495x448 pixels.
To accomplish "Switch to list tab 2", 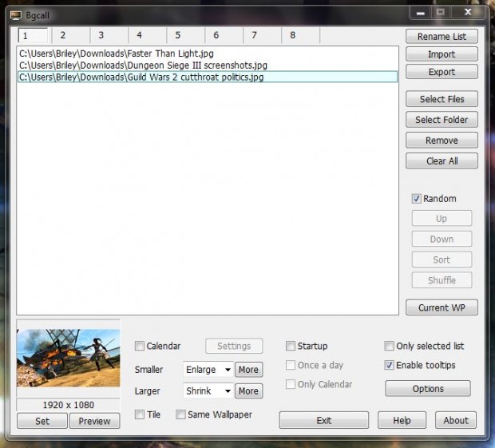I will 71,35.
